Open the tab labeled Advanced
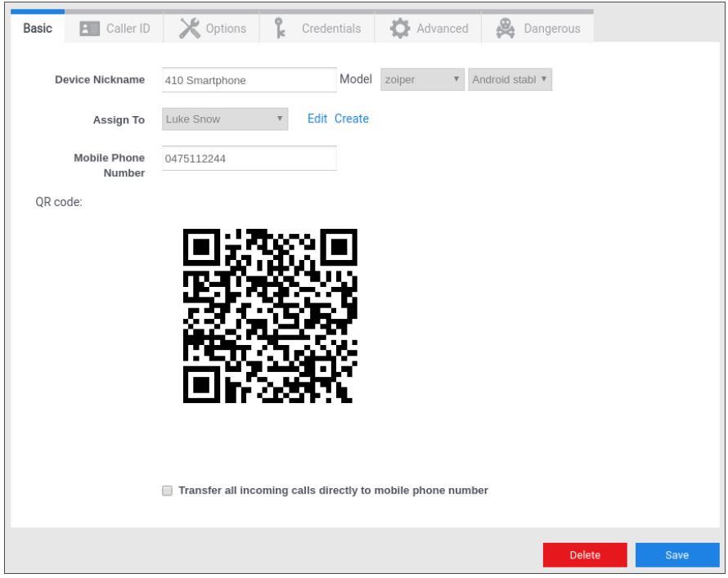 [x=442, y=29]
